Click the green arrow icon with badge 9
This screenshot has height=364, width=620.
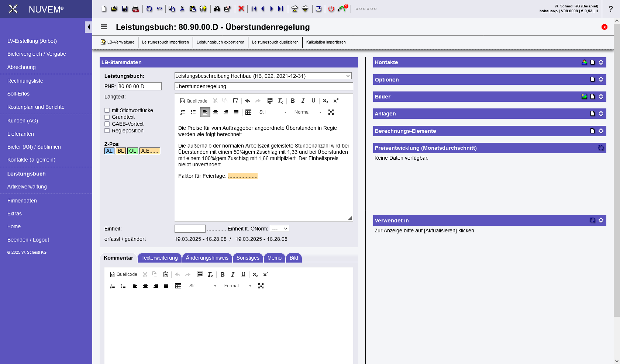342,8
